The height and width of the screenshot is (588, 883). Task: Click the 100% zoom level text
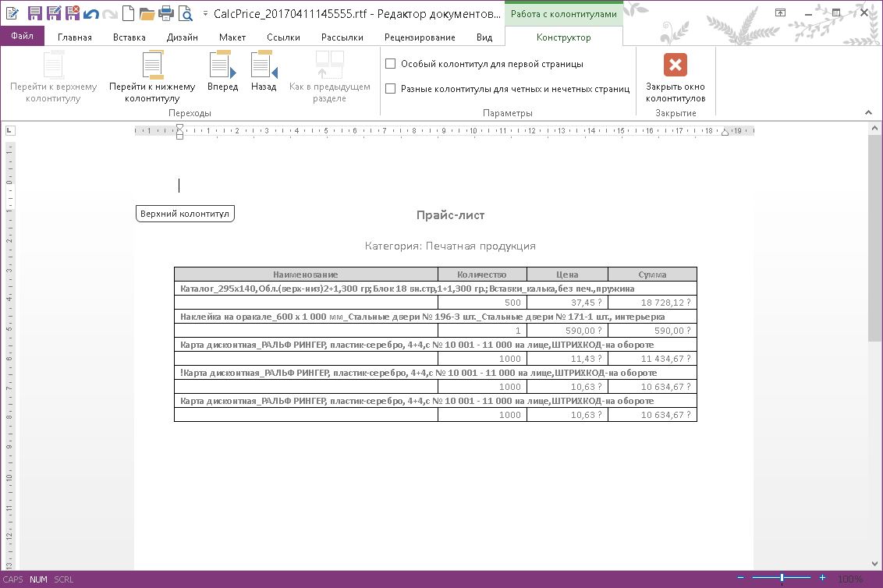click(x=849, y=579)
